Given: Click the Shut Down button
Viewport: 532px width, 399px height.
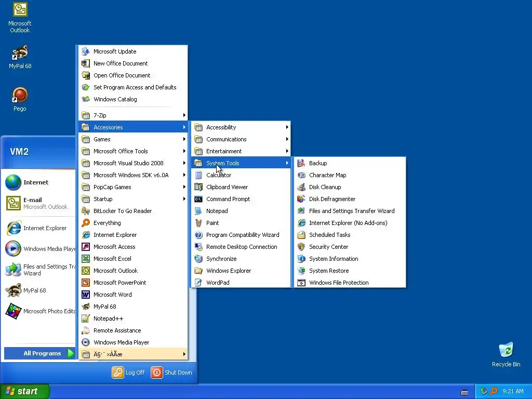Looking at the screenshot, I should [171, 373].
